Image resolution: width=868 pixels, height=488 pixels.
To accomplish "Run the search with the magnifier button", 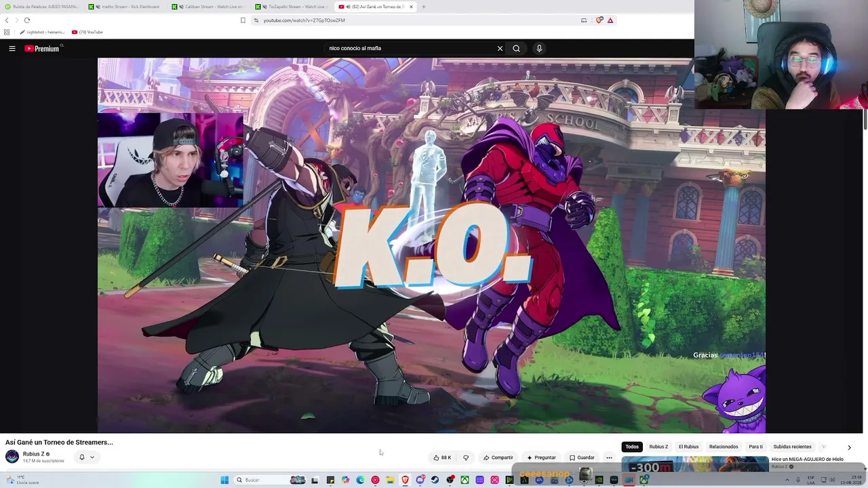I will tap(516, 48).
